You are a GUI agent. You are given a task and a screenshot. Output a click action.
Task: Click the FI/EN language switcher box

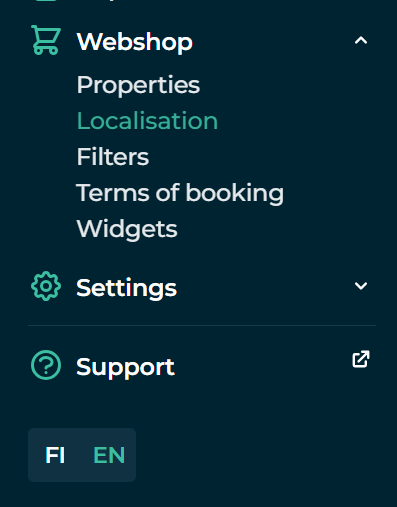coord(82,455)
